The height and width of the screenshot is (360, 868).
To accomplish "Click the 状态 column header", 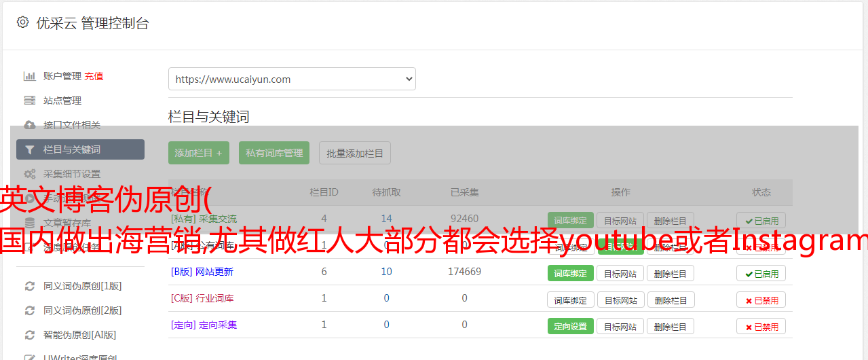I will [761, 192].
